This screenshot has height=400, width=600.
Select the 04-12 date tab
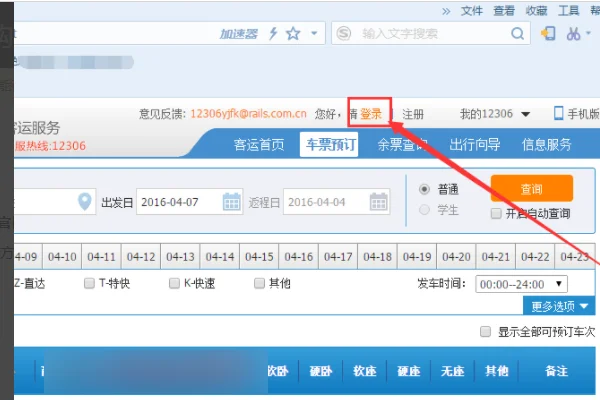tap(141, 257)
